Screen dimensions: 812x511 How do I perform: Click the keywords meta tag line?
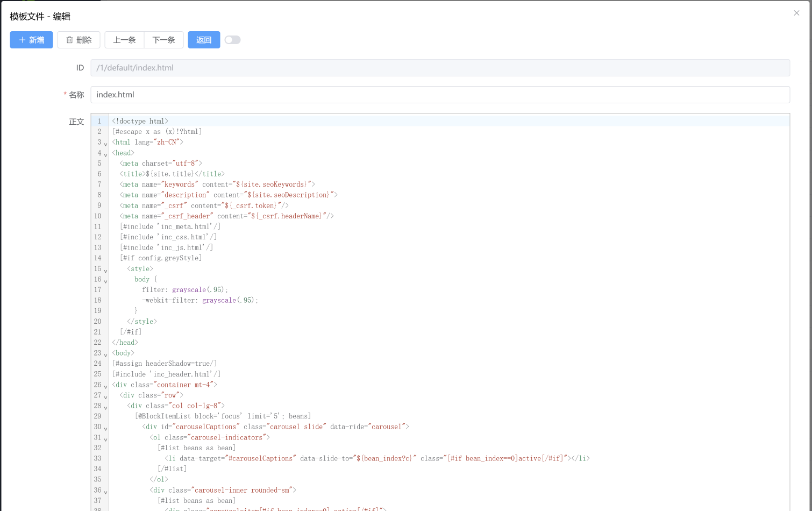[217, 184]
